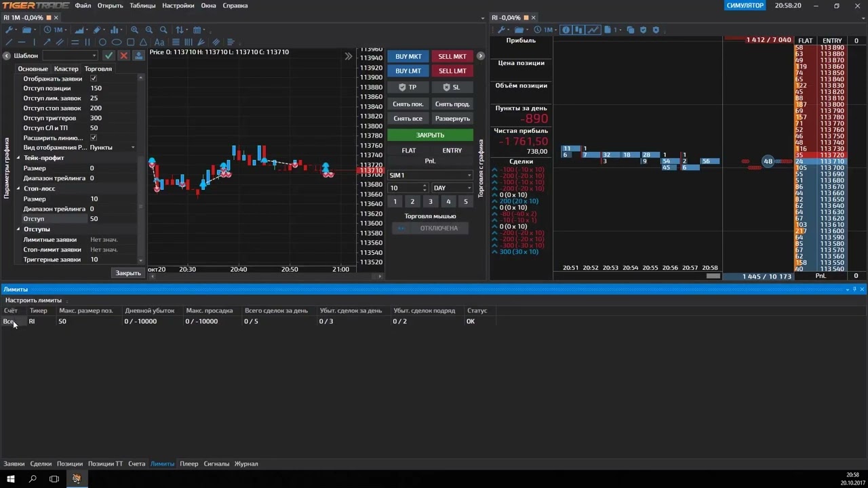Select the arrow drawing tool

(47, 42)
